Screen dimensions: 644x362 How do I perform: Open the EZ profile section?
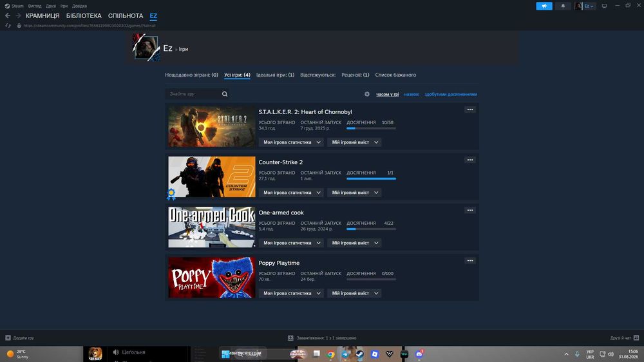[x=153, y=15]
